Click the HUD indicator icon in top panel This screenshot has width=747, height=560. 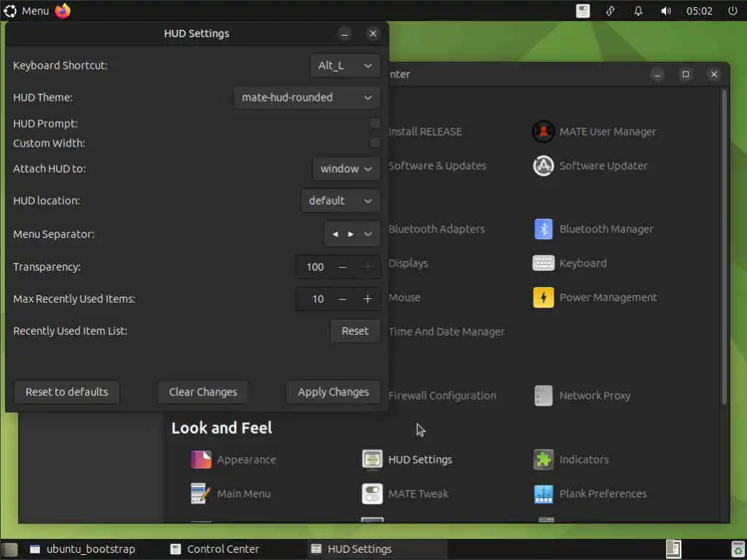coord(583,11)
